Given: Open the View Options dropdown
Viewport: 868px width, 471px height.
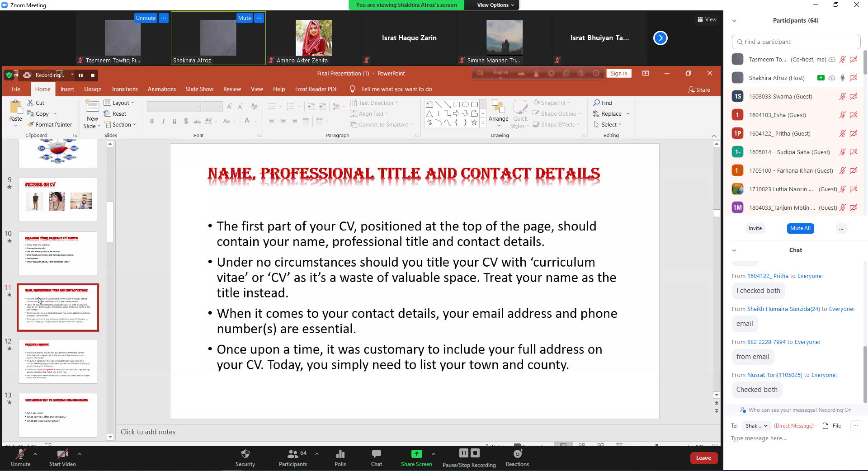Looking at the screenshot, I should pos(495,5).
